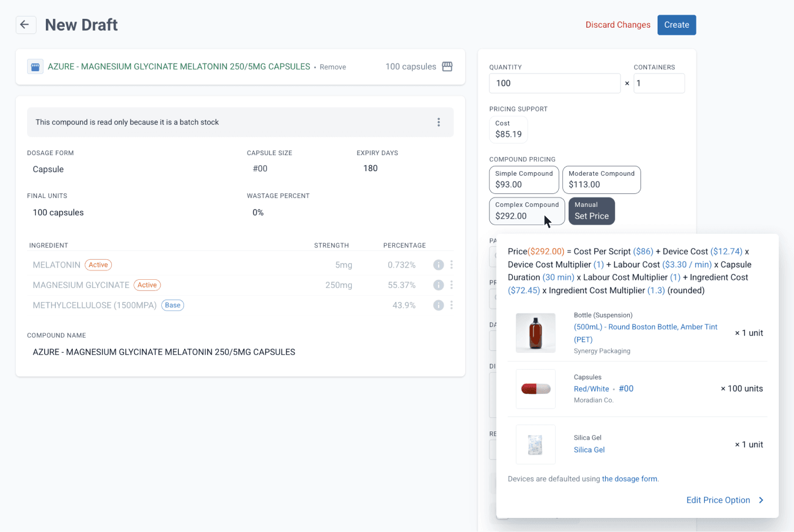
Task: Select the Simple Compound $93.00 price
Action: pos(524,179)
